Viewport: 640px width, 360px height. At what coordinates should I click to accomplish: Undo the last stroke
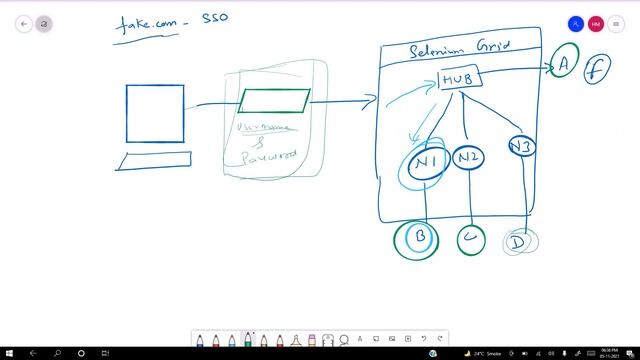(424, 339)
